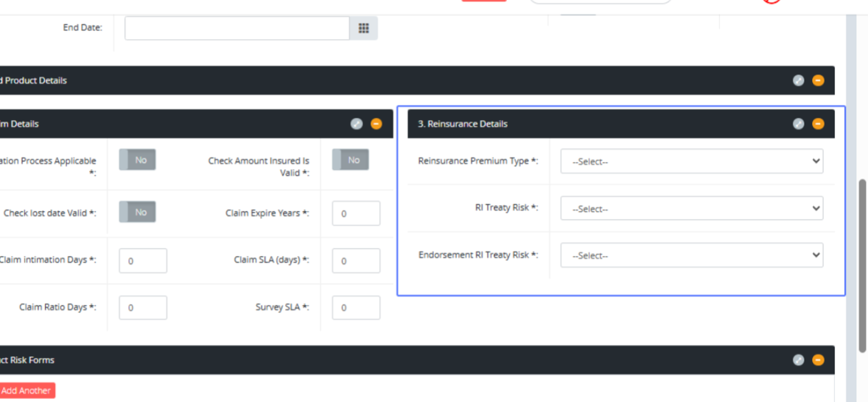
Task: Collapse the Claim Details panel
Action: 376,124
